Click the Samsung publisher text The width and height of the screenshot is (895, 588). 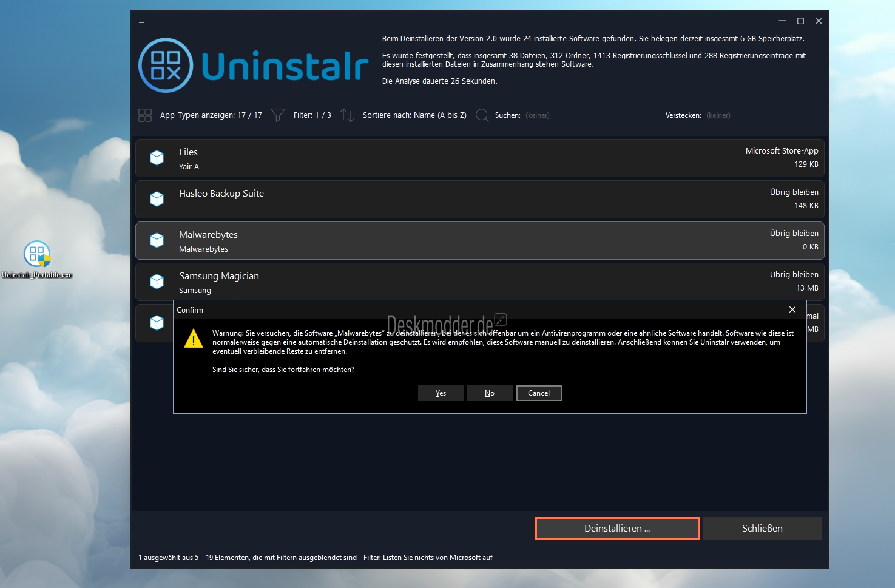point(195,291)
